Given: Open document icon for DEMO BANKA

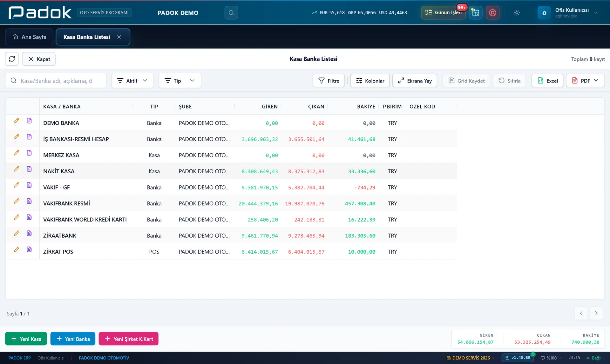Looking at the screenshot, I should (29, 121).
